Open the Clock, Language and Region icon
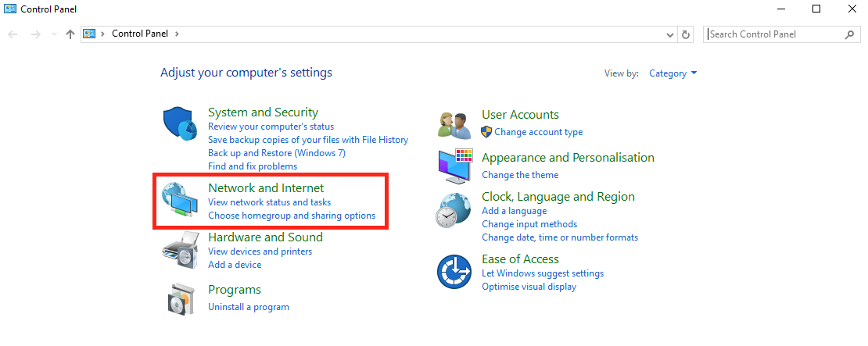The width and height of the screenshot is (868, 346). pyautogui.click(x=454, y=211)
